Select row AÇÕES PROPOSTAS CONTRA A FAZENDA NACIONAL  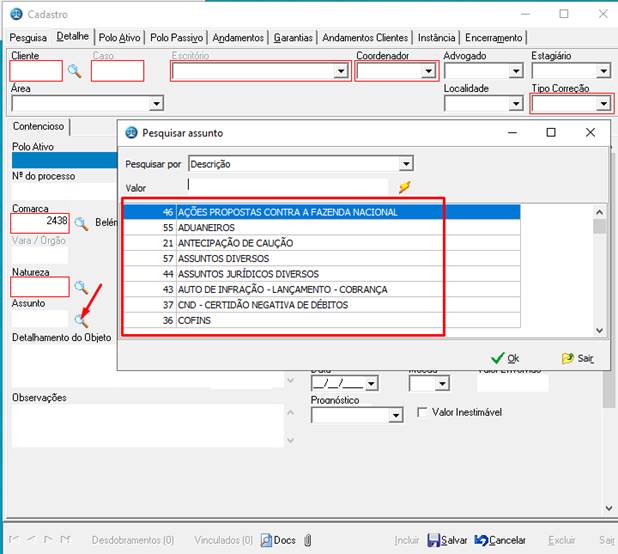click(x=322, y=212)
